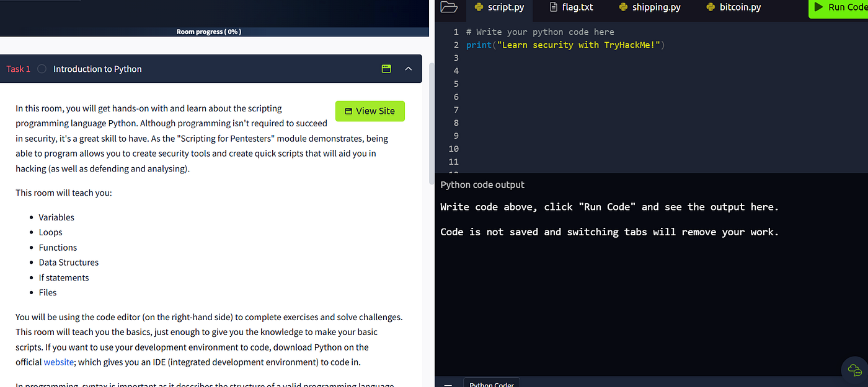Click the Python icon on bitcoin.py tab
This screenshot has width=868, height=387.
point(711,7)
